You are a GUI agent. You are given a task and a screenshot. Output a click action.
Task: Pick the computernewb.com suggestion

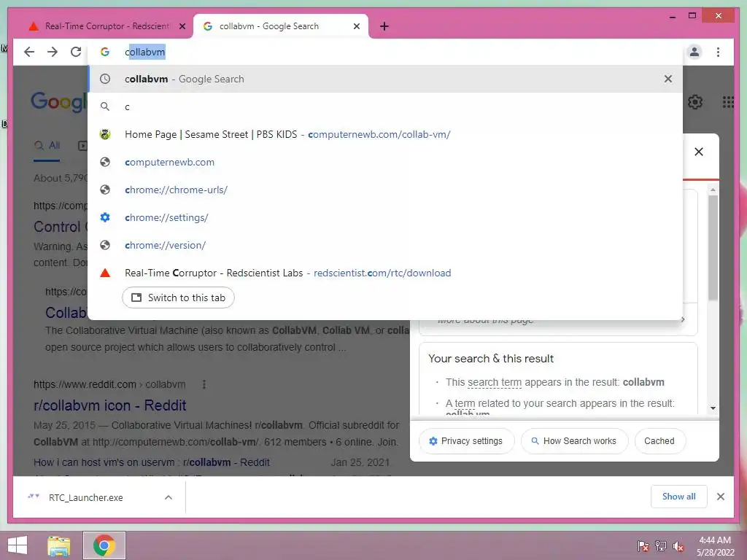pos(385,162)
